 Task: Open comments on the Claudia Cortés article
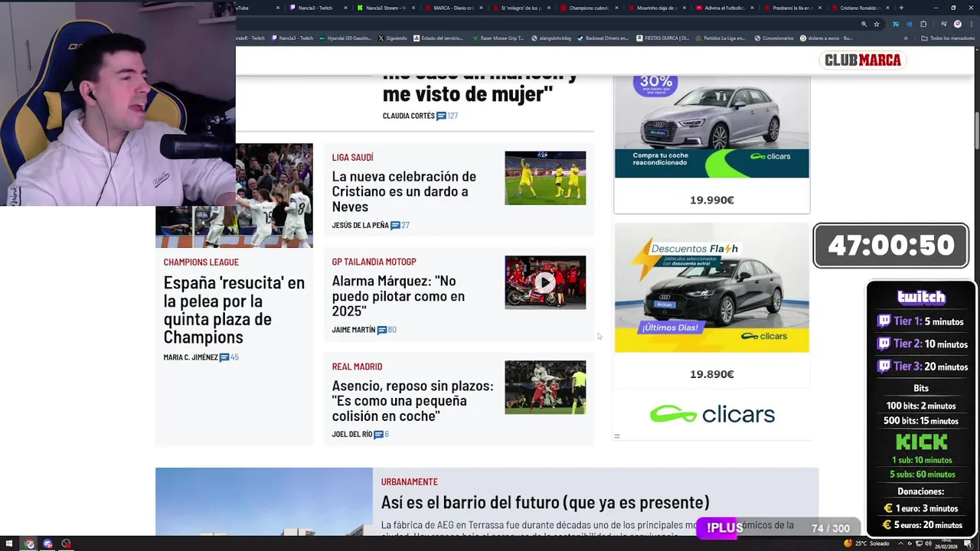point(447,116)
